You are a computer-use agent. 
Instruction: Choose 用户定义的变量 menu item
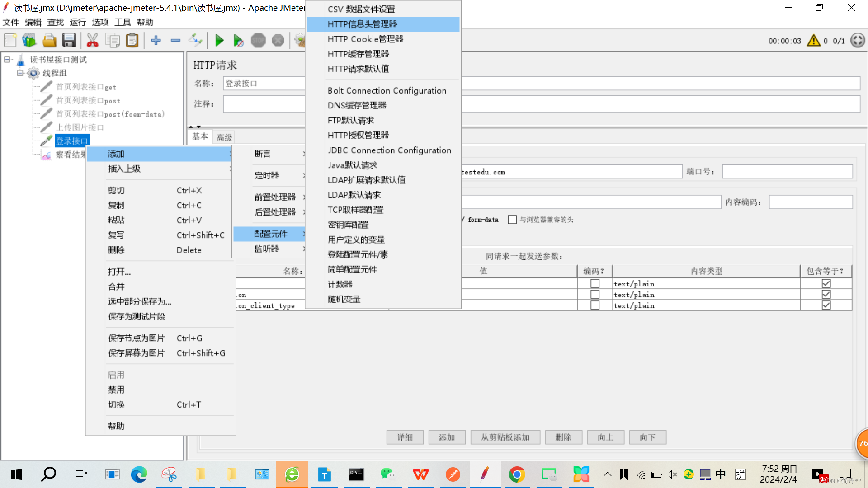click(x=383, y=239)
